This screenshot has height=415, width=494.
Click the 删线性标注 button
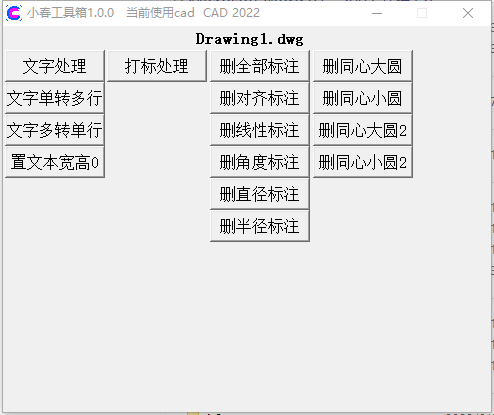click(x=260, y=130)
